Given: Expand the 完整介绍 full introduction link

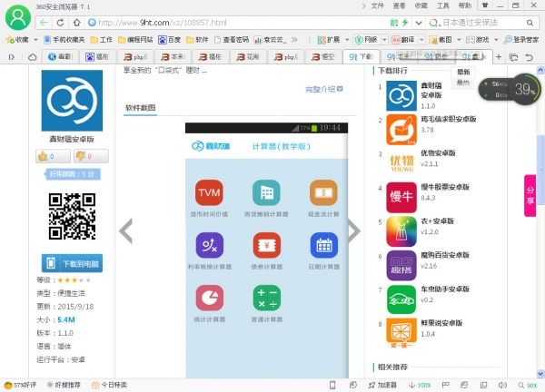Looking at the screenshot, I should [x=324, y=89].
